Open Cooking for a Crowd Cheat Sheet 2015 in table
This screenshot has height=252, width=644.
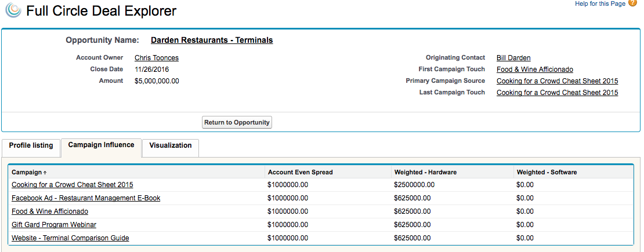click(x=73, y=185)
